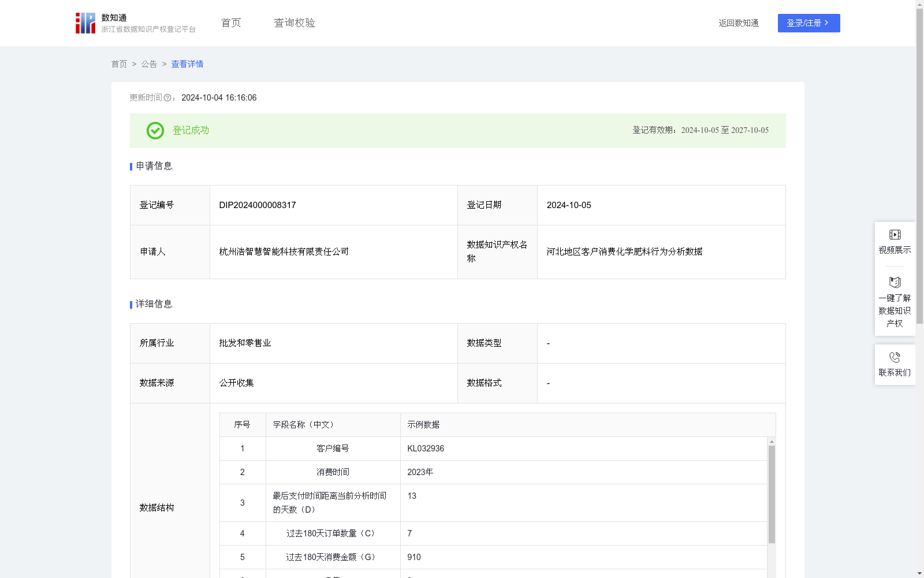This screenshot has height=578, width=924.
Task: Click the 查看详情 breadcrumb item
Action: tap(187, 64)
